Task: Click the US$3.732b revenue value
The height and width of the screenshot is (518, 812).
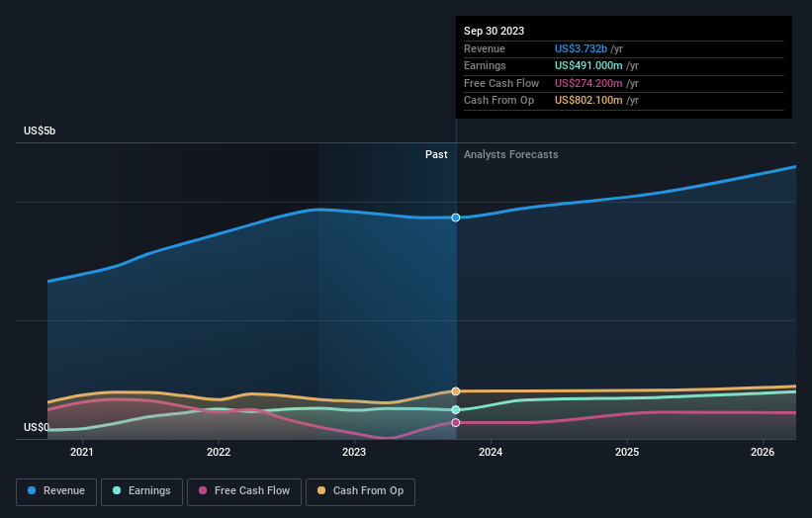Action: [581, 48]
